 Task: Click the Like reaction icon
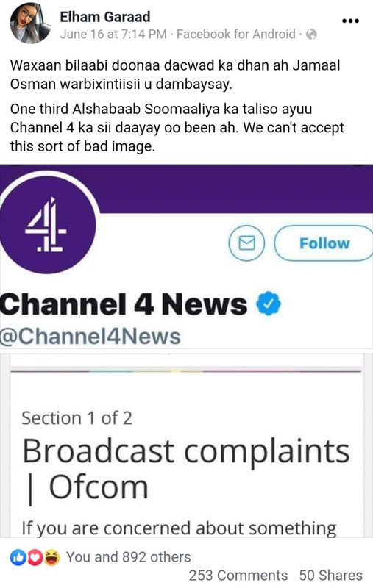18,558
